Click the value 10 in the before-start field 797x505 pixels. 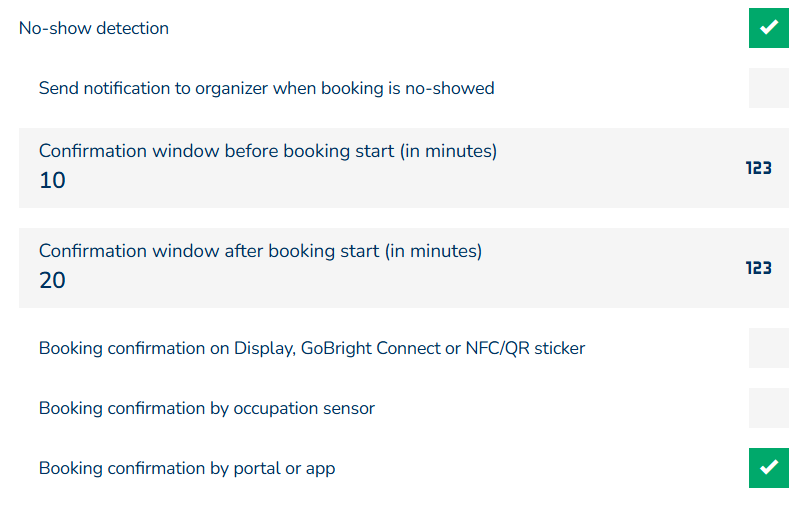point(52,181)
